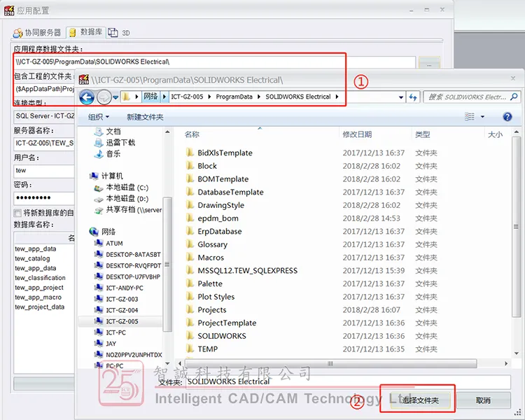Click the BidXlsTemplate folder icon
Viewport: 525px width, 420px height.
(190, 153)
